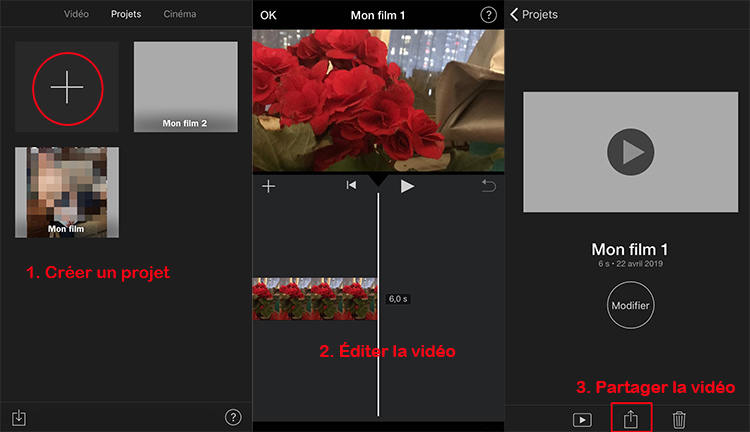Play the movie fullscreen from the bottom toolbar
Viewport: 750px width, 432px height.
click(x=582, y=420)
